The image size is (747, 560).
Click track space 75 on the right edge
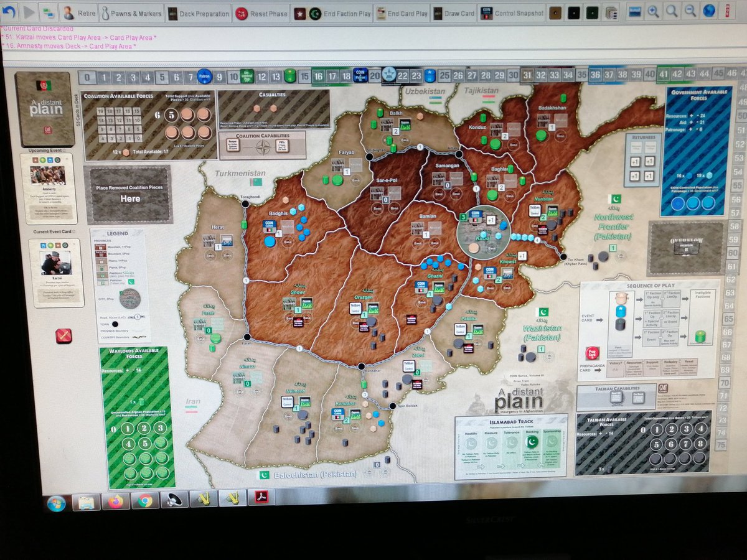721,445
